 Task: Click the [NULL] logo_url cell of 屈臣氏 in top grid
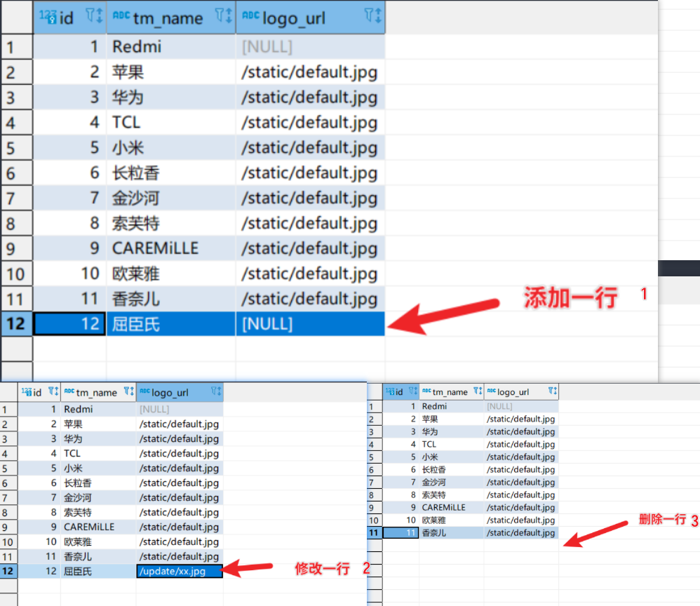tap(310, 324)
